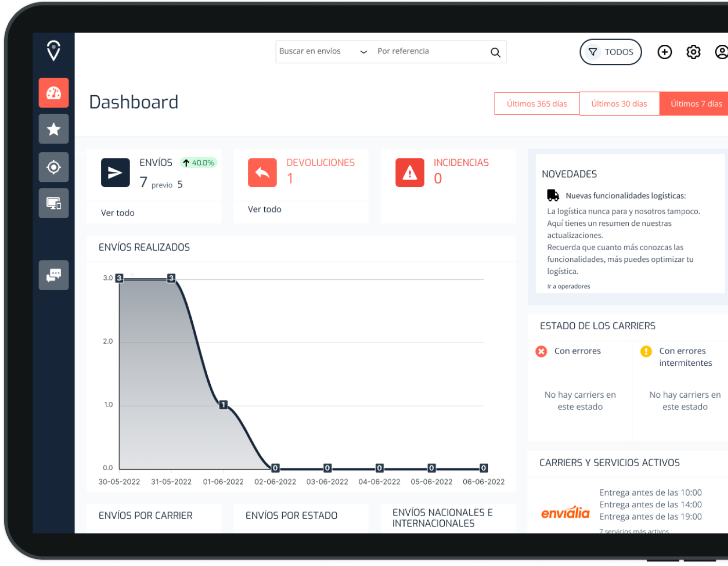Click Ver todo under Devoluciones
The width and height of the screenshot is (728, 566).
pos(265,209)
